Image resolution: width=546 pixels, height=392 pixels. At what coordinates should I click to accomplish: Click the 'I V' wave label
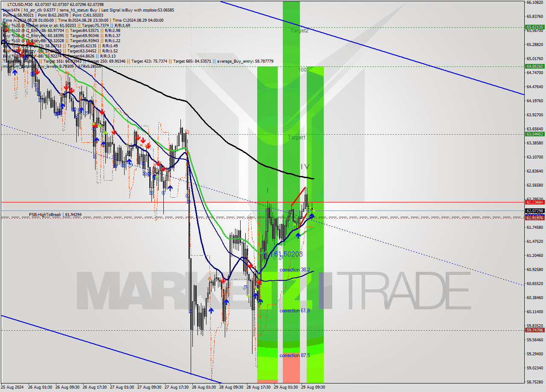pos(305,167)
